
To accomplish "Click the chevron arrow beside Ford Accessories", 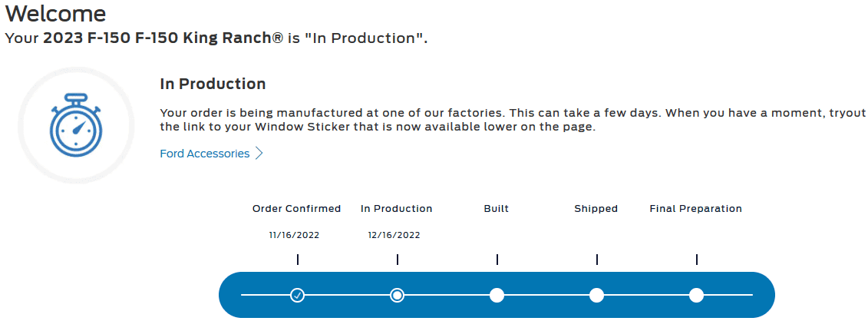I will (259, 154).
